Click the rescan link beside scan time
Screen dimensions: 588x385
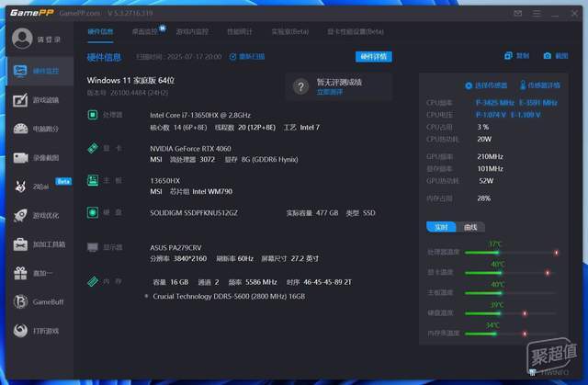click(247, 57)
